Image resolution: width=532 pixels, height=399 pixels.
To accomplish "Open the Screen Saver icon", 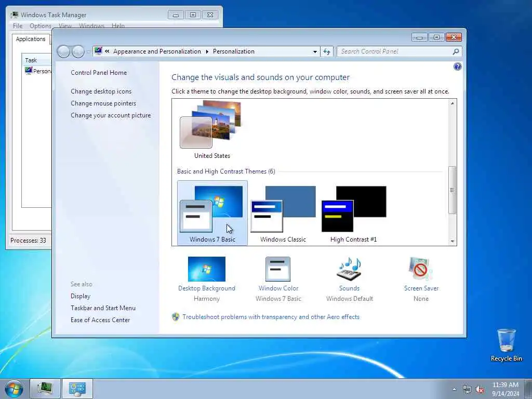I will 420,269.
